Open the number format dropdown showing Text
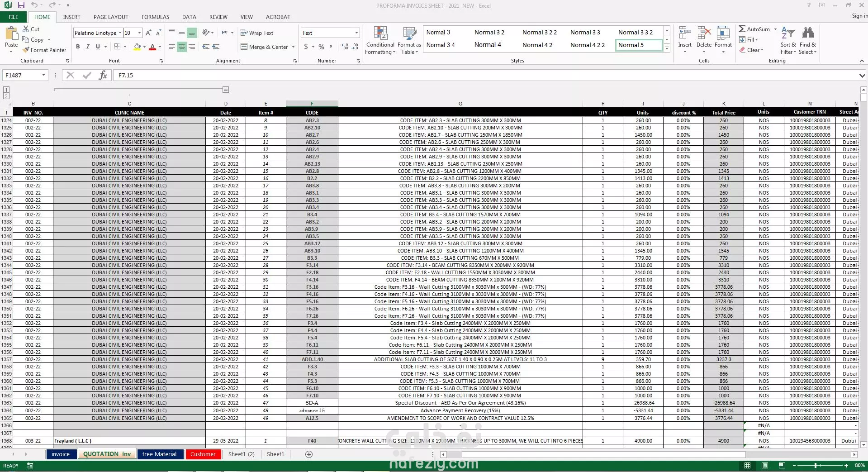Image resolution: width=868 pixels, height=472 pixels. [356, 33]
